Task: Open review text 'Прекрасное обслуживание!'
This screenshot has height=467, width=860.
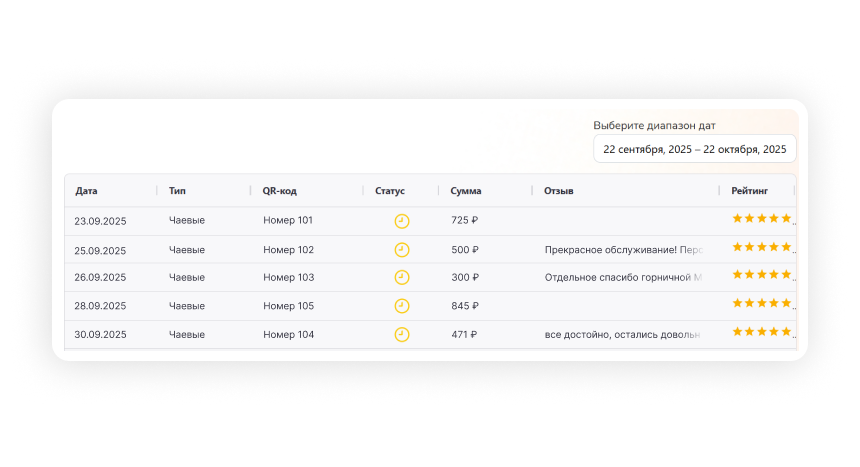Action: (622, 250)
